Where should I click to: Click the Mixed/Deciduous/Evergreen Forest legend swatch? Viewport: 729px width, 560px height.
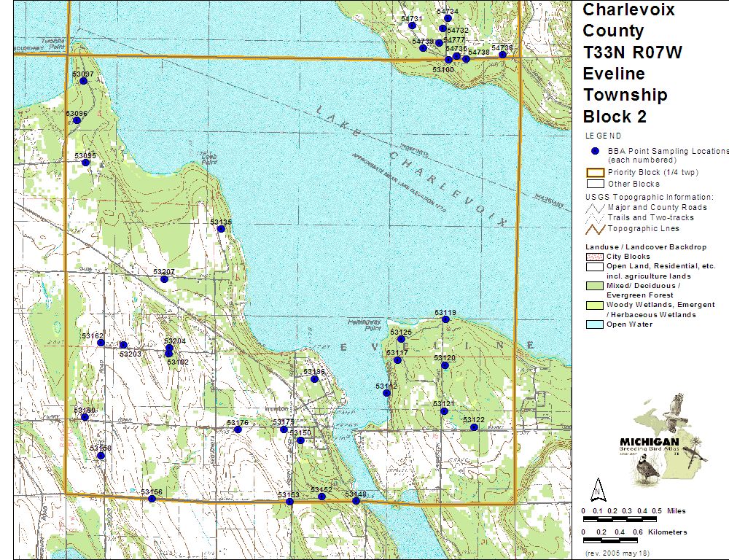click(594, 286)
